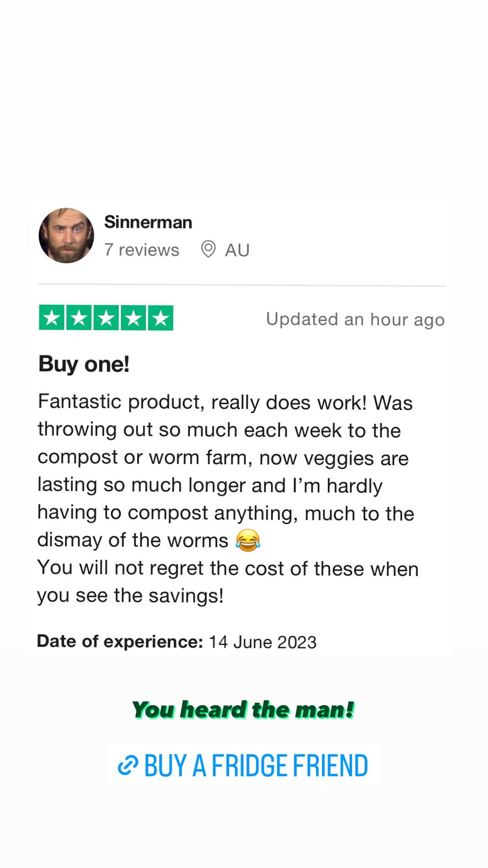Tap the second green rating star
Image resolution: width=488 pixels, height=868 pixels.
[x=79, y=318]
